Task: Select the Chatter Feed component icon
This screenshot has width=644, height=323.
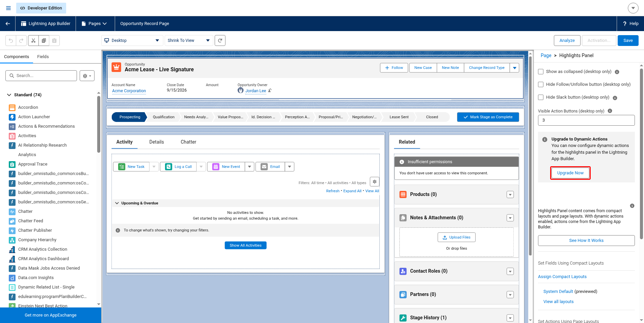Action: pos(12,221)
